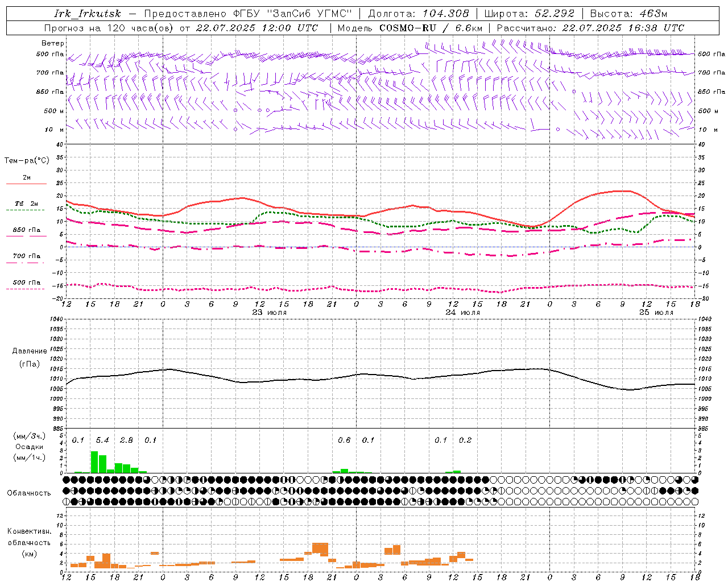Select the 'Тем-ра(°C)' temperature panel label
This screenshot has width=728, height=582.
point(27,161)
